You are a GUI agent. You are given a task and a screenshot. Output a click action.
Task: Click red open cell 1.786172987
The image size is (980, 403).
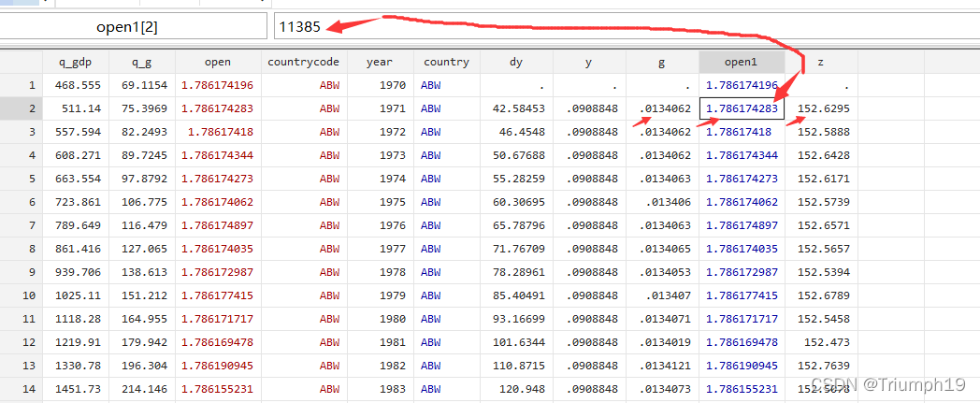(x=218, y=272)
